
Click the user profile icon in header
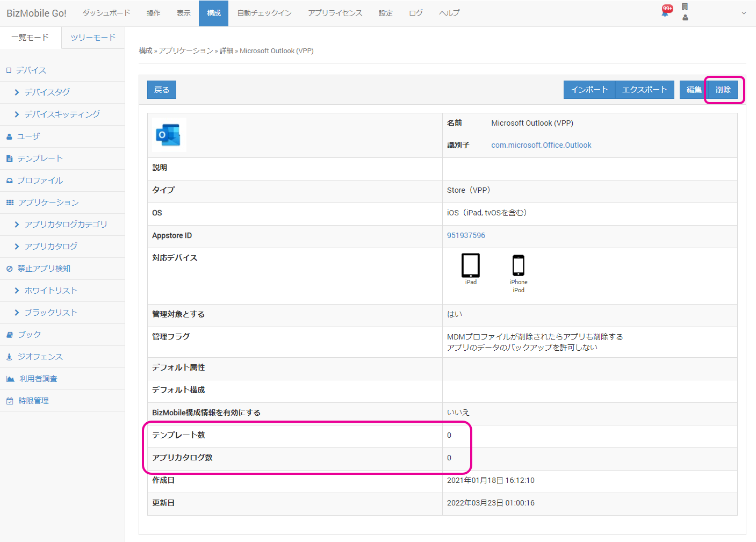(685, 18)
